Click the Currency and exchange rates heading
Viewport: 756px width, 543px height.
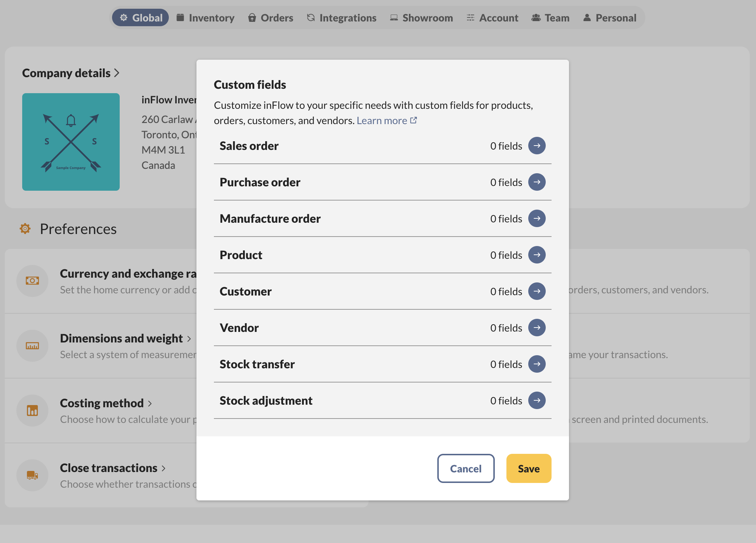pos(128,273)
